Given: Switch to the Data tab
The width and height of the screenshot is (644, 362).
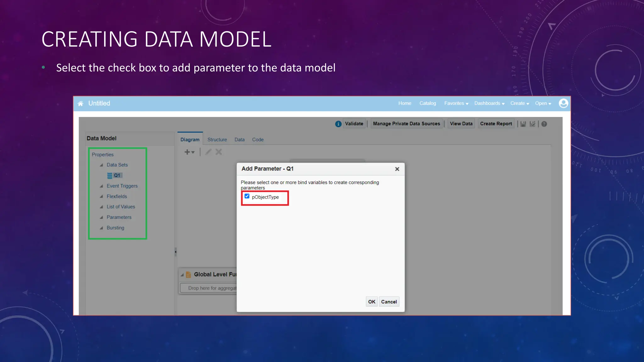Looking at the screenshot, I should click(239, 140).
